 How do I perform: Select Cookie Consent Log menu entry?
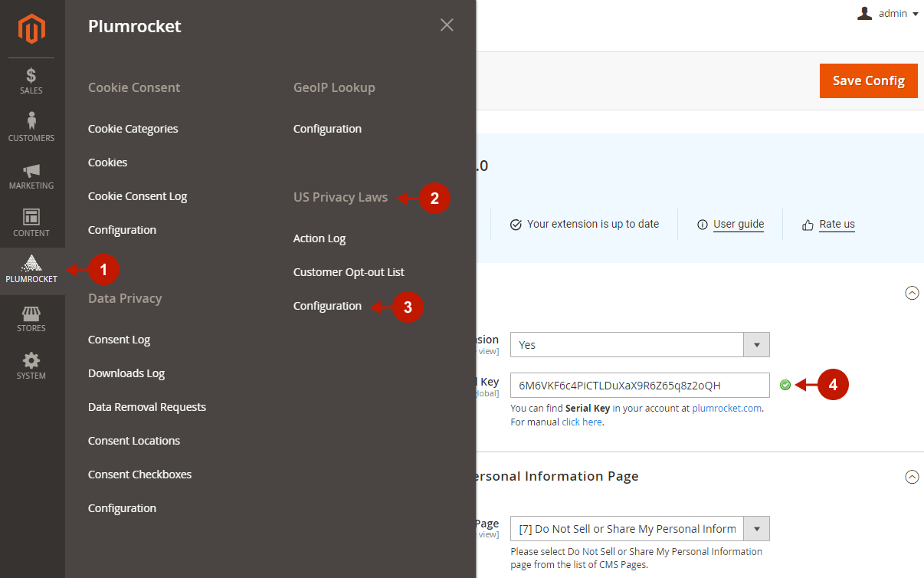click(x=137, y=195)
